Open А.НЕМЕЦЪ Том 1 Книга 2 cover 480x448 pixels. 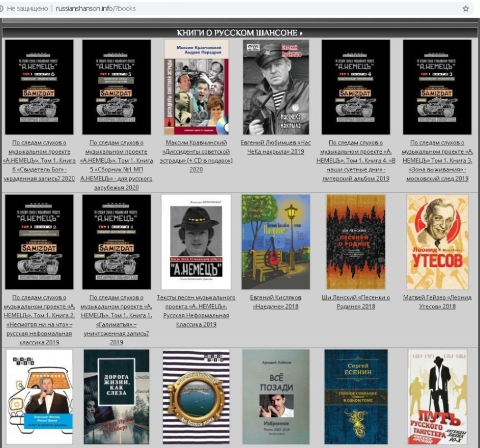click(39, 242)
